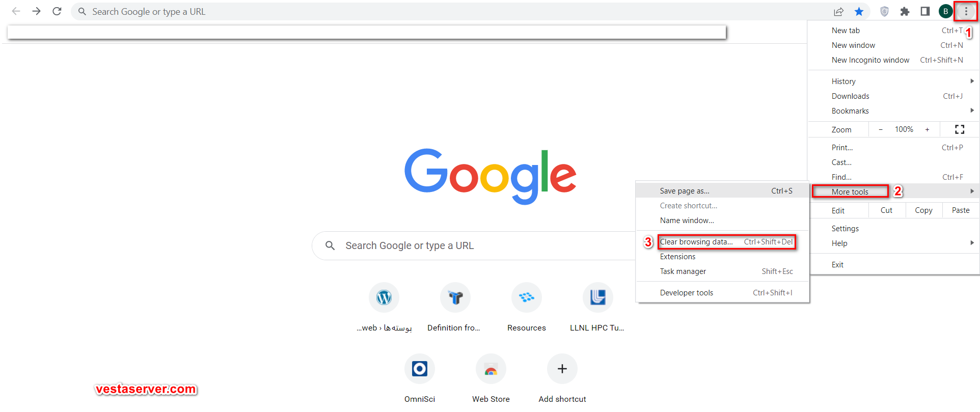The image size is (980, 412).
Task: Click the blue bookmark star icon
Action: point(859,11)
